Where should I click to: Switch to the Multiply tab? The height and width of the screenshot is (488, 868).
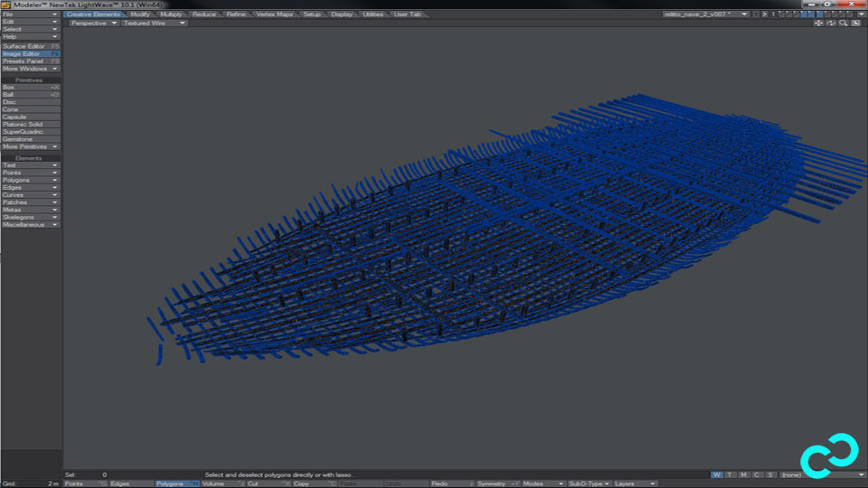coord(171,14)
